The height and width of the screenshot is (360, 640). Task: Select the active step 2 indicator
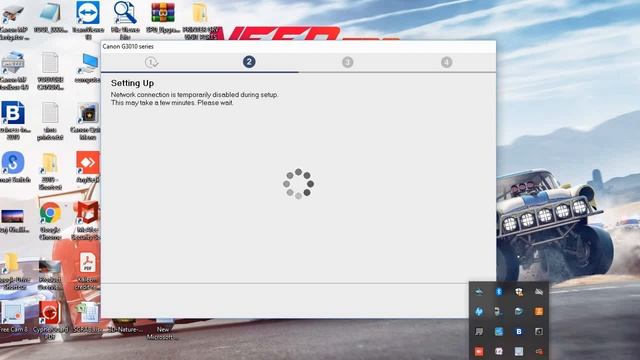pyautogui.click(x=249, y=62)
